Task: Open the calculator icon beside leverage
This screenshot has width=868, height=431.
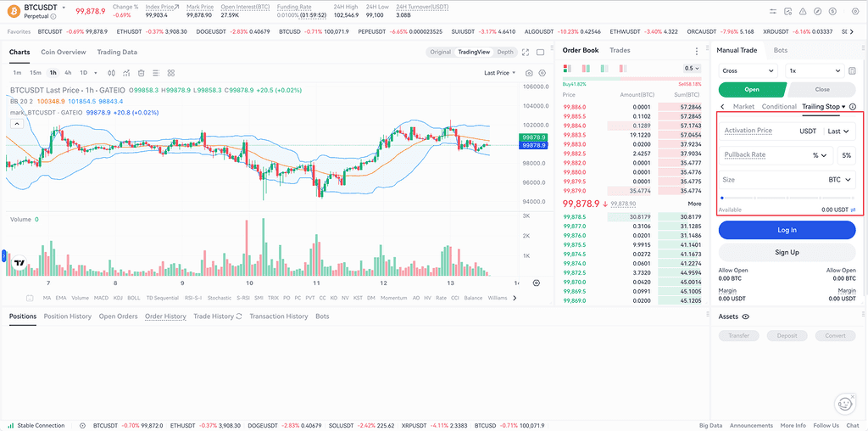Action: (850, 71)
